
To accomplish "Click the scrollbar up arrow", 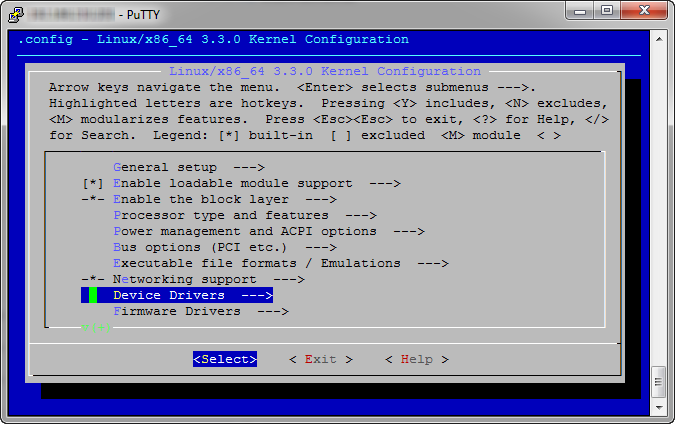I will click(658, 35).
